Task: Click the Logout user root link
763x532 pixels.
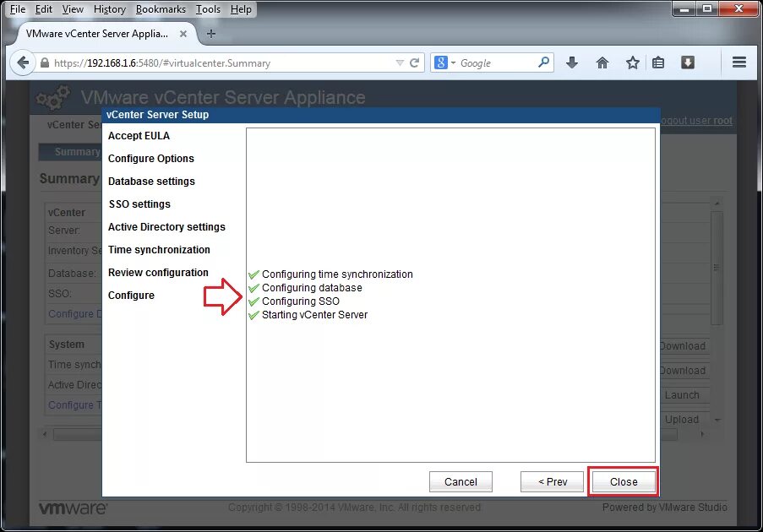Action: [696, 121]
